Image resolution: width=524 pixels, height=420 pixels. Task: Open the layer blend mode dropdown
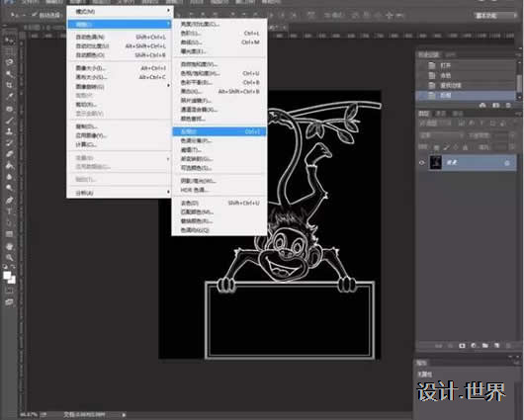point(441,135)
